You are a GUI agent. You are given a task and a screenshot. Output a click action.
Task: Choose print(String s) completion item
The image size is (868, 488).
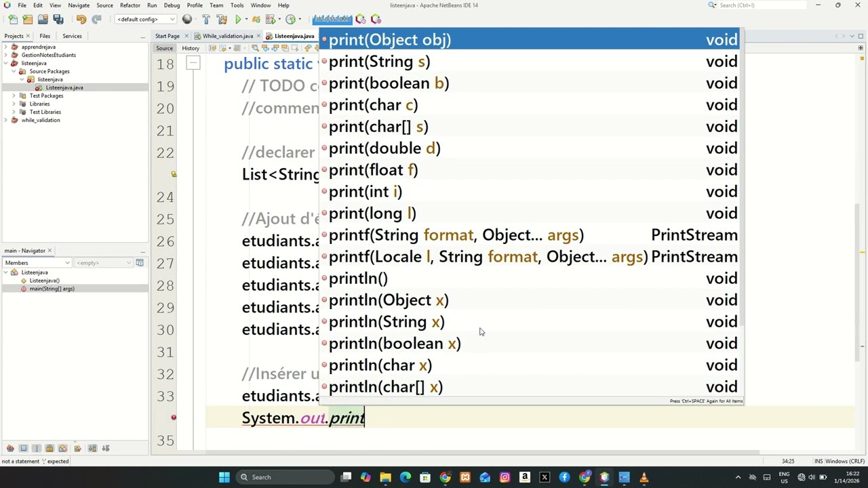(530, 62)
